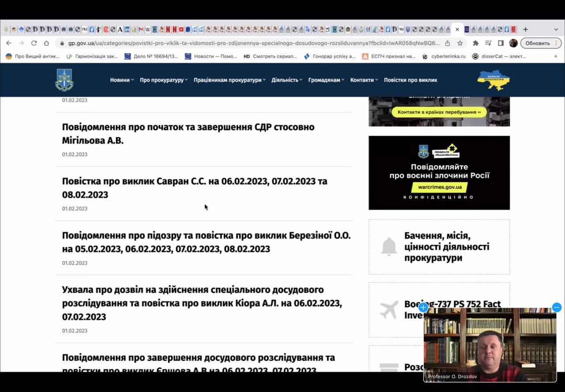This screenshot has height=392, width=565.
Task: Open the Chrome extensions puzzle icon
Action: click(475, 43)
